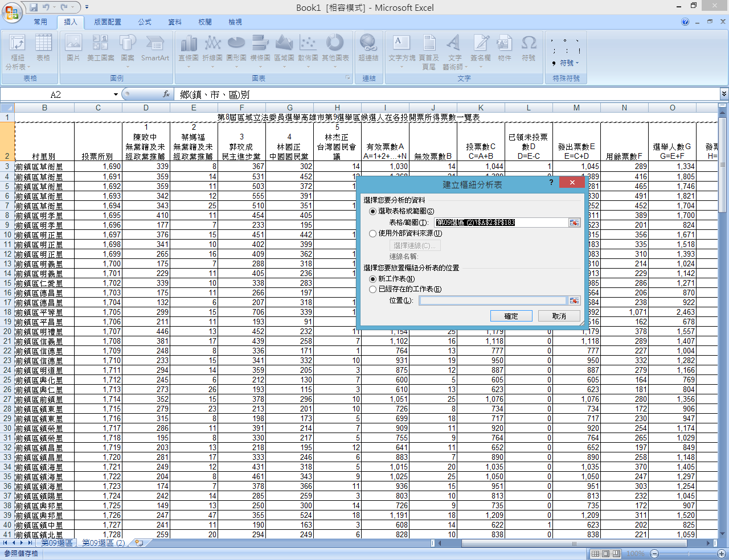729x560 pixels.
Task: Choose 使用外部資料來源 radio option
Action: point(373,233)
